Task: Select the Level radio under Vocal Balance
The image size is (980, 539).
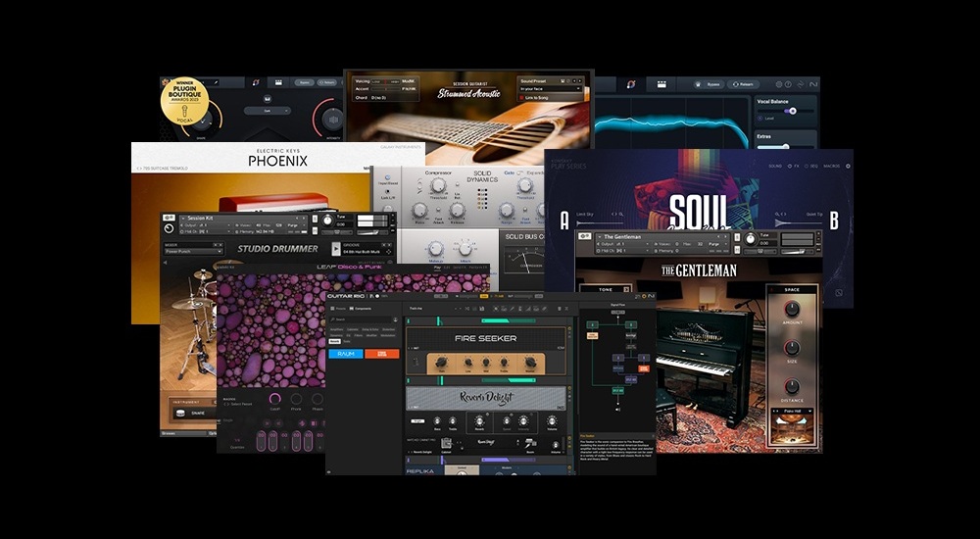Action: coord(760,119)
